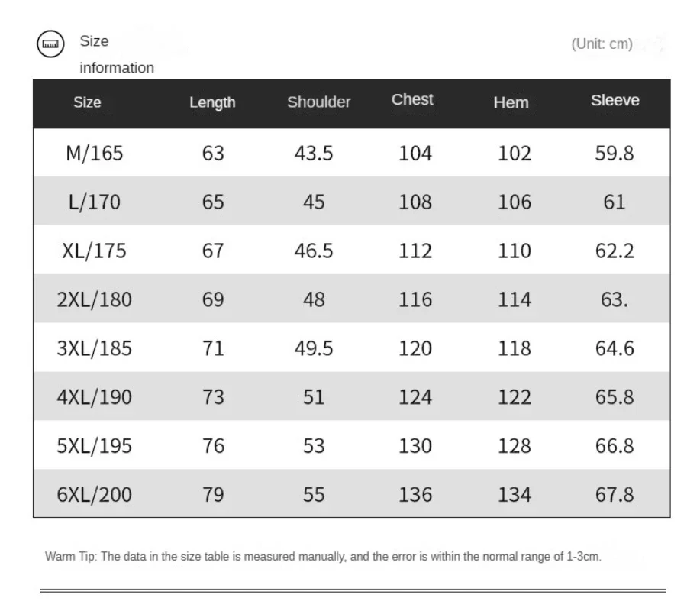Click the ruler icon beside Size information
This screenshot has width=700, height=611.
[x=51, y=44]
